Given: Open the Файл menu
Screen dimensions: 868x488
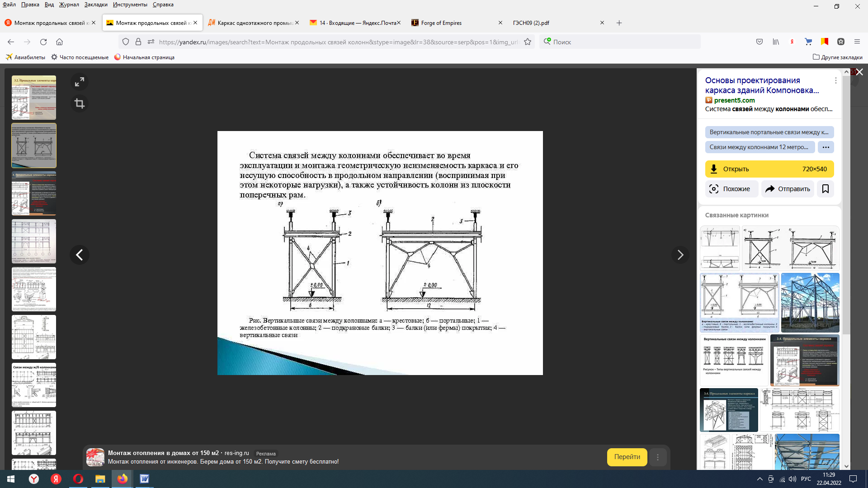Looking at the screenshot, I should pos(9,5).
